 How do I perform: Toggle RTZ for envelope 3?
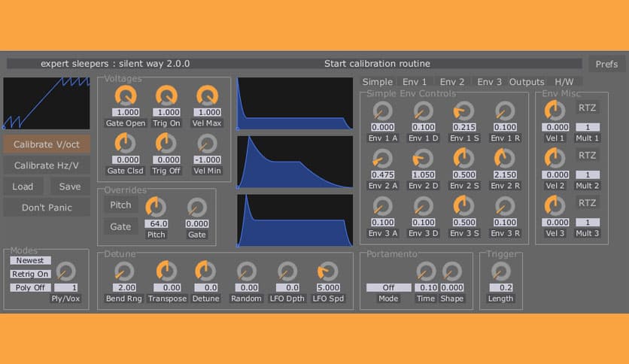coord(587,203)
